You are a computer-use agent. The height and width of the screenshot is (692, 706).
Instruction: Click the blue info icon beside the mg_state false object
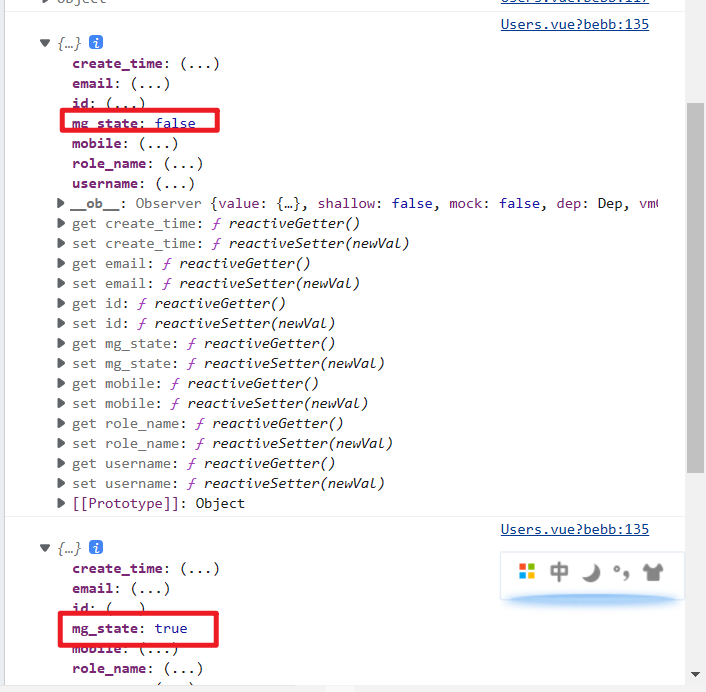coord(96,42)
